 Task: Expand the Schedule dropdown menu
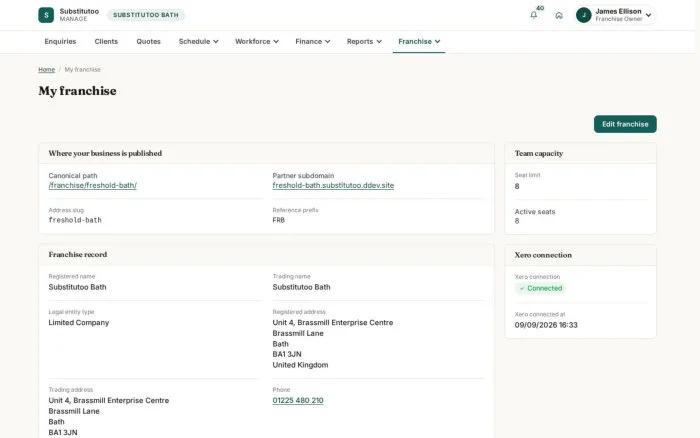click(198, 41)
